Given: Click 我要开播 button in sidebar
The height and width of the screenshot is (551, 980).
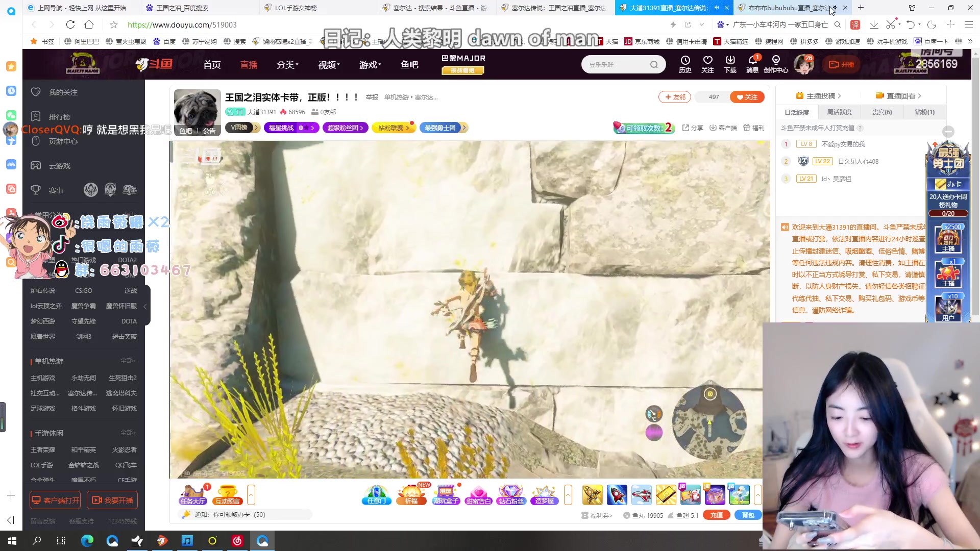Looking at the screenshot, I should [112, 500].
